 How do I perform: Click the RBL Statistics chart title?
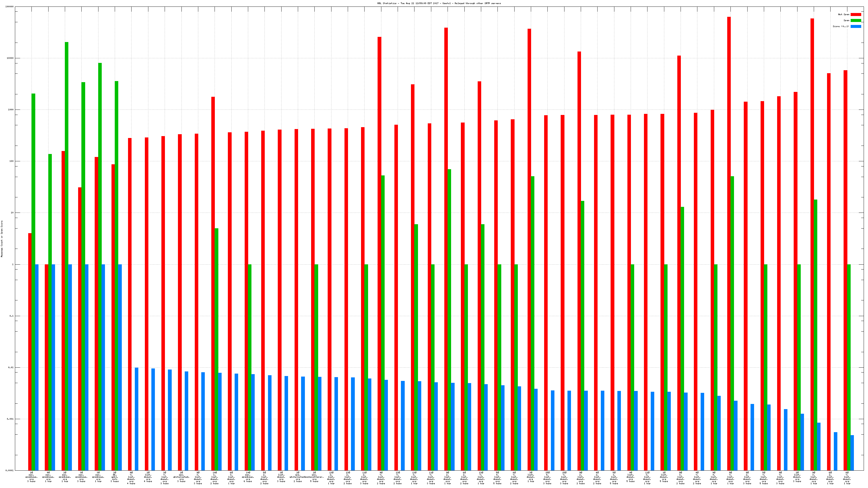coord(439,3)
